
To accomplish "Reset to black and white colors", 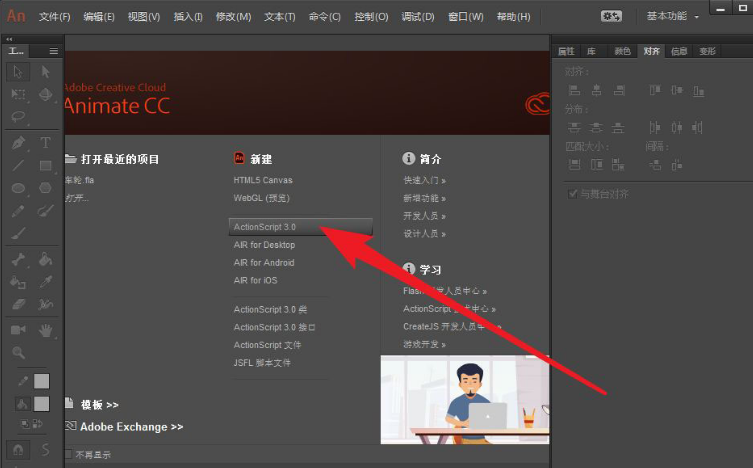I will pyautogui.click(x=25, y=424).
